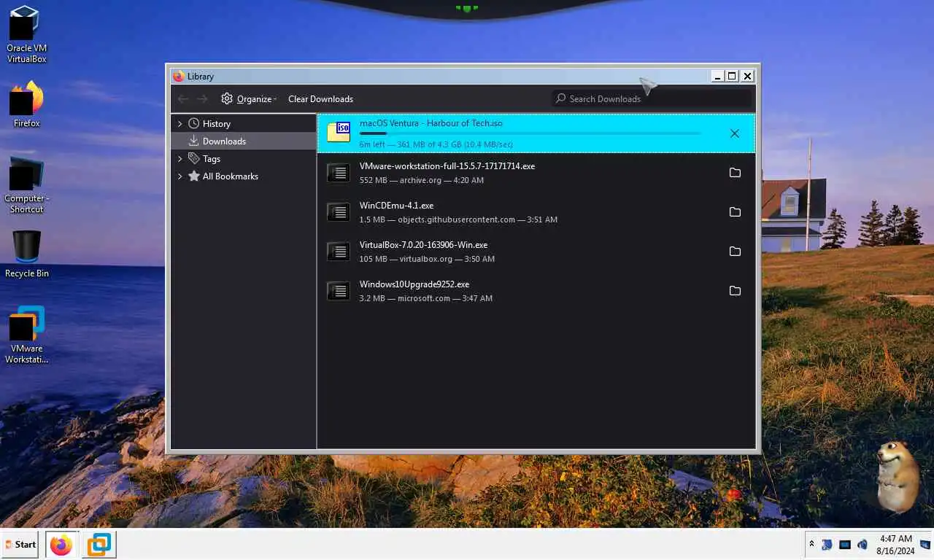Show hidden system tray icons
Screen dimensions: 934x560
[811, 544]
